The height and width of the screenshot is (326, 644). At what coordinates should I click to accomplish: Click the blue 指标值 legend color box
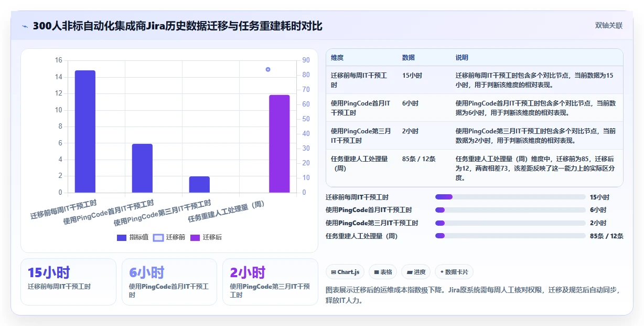pyautogui.click(x=122, y=237)
